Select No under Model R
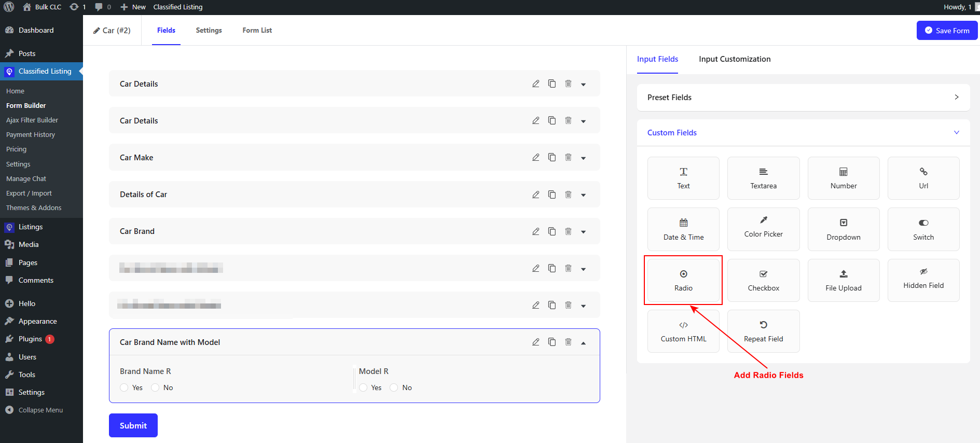 [x=394, y=387]
